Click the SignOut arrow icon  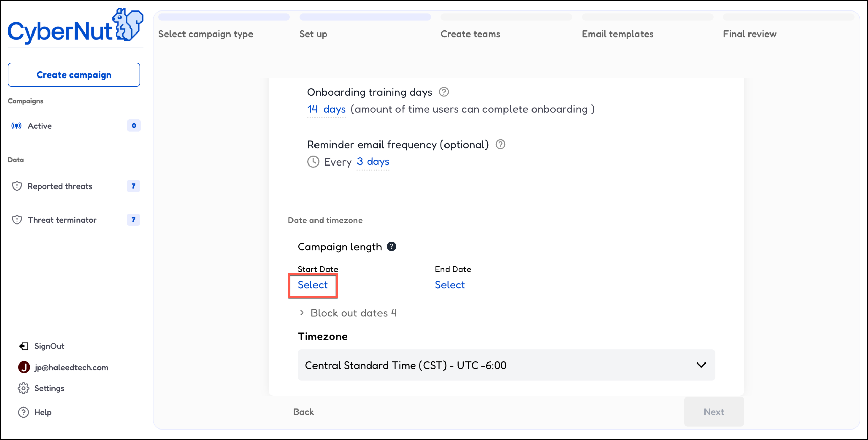click(23, 346)
